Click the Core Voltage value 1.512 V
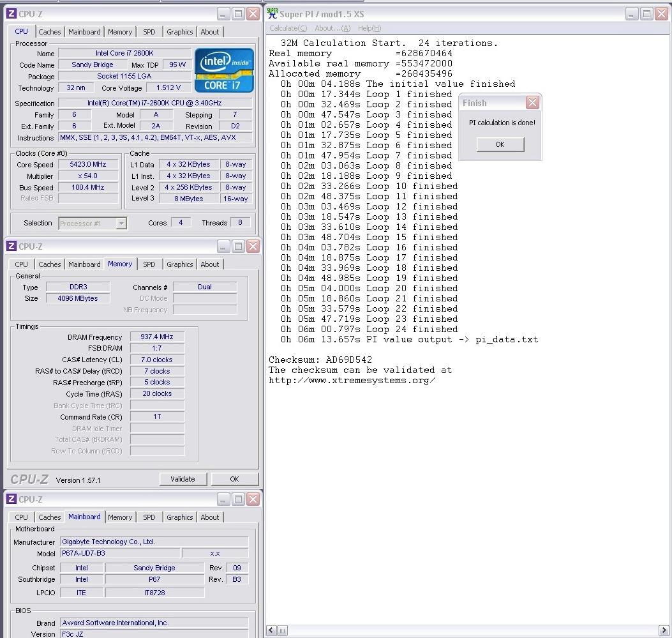Viewport: 672px width, 638px height. (x=168, y=87)
